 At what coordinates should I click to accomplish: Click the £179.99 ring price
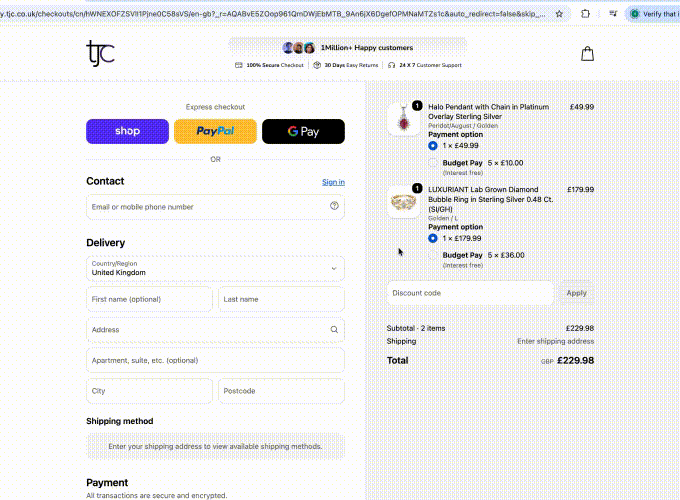[x=580, y=190]
